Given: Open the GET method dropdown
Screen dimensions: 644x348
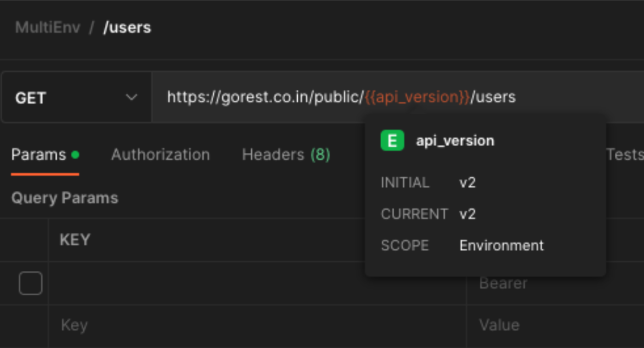Looking at the screenshot, I should pos(76,98).
